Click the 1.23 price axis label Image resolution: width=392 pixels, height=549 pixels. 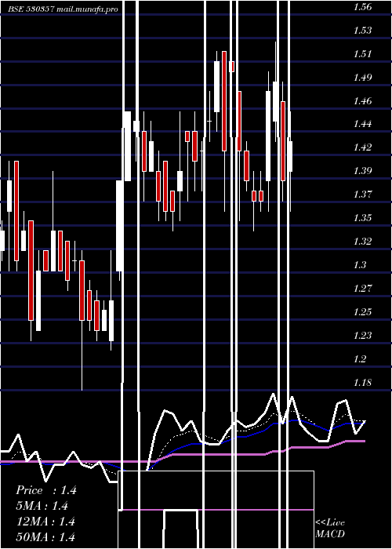[x=362, y=335]
